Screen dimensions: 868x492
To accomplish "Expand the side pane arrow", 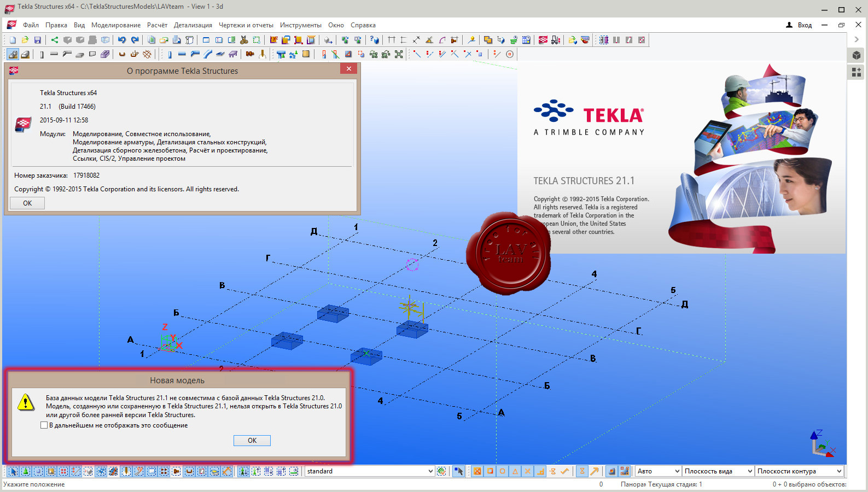I will click(x=857, y=39).
